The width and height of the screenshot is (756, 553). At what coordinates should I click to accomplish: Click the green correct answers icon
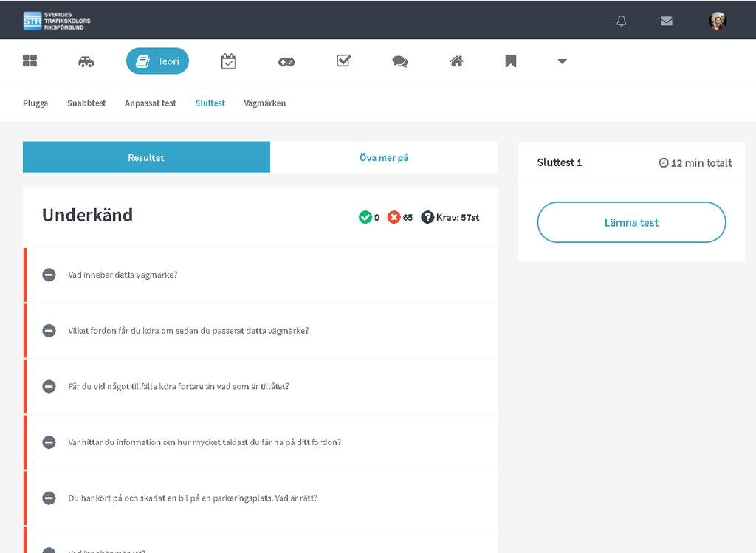pos(365,218)
